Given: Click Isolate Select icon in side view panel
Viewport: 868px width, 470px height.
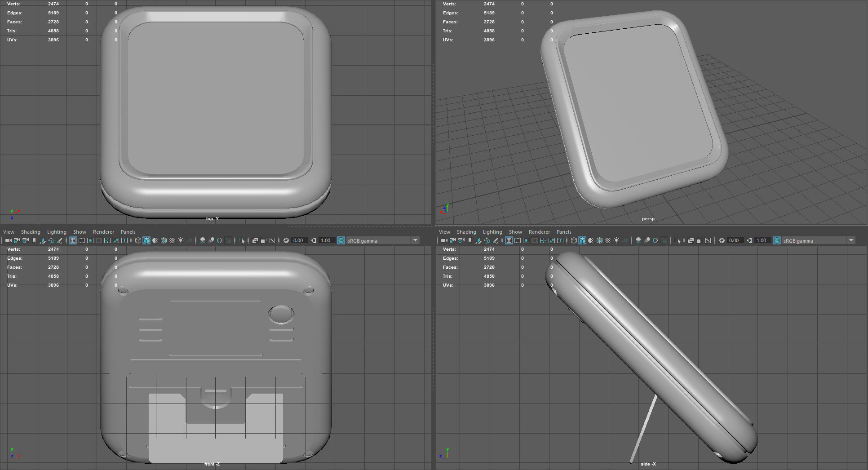Looking at the screenshot, I should tap(678, 240).
